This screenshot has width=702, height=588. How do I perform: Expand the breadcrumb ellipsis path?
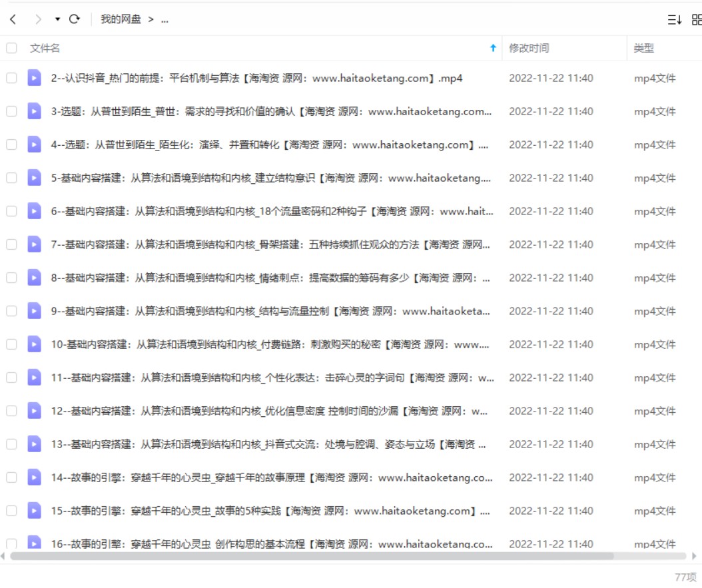165,19
